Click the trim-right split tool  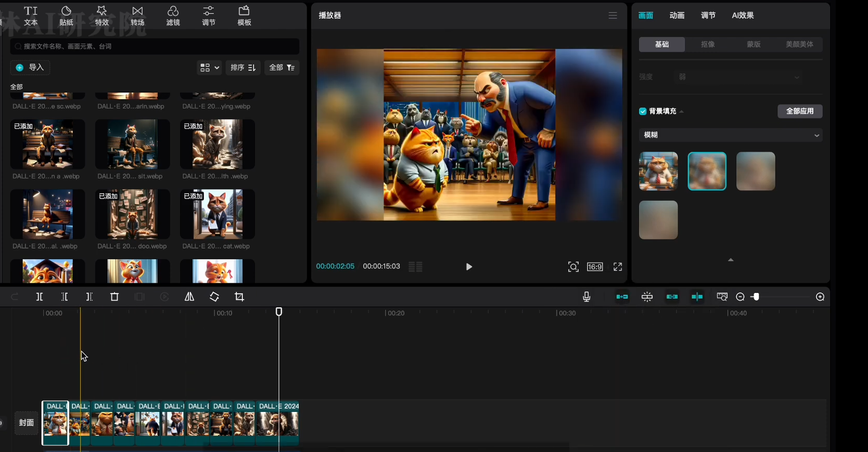pos(90,297)
